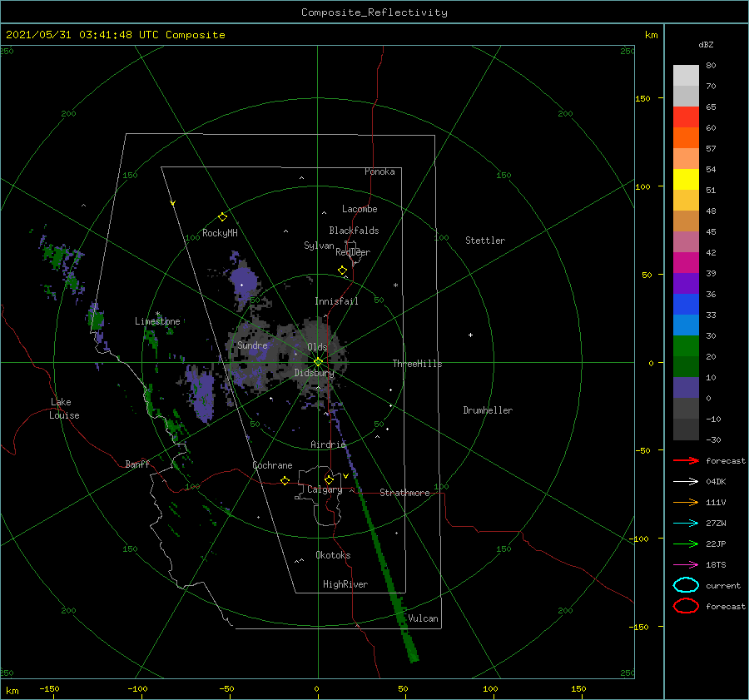
Task: Click the light gray 80 dBZ swatch
Action: coord(686,75)
